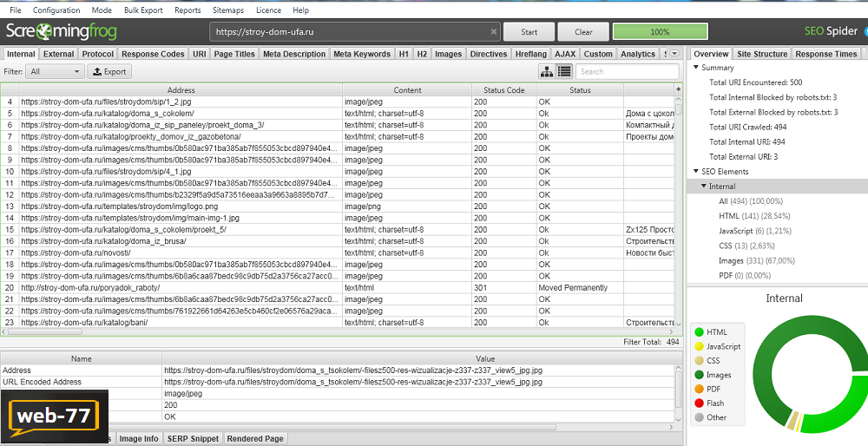Click the red Flash legend swatch
The width and height of the screenshot is (868, 446).
point(699,403)
